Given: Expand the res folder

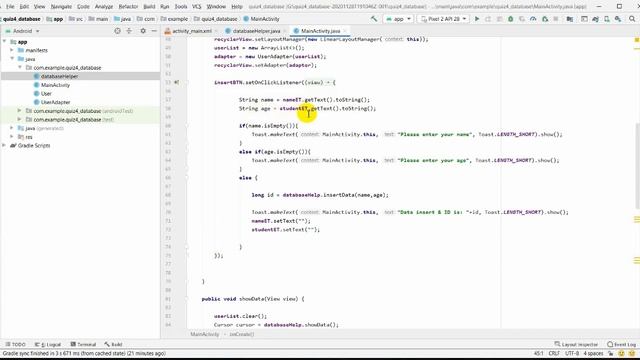Looking at the screenshot, I should click(12, 137).
